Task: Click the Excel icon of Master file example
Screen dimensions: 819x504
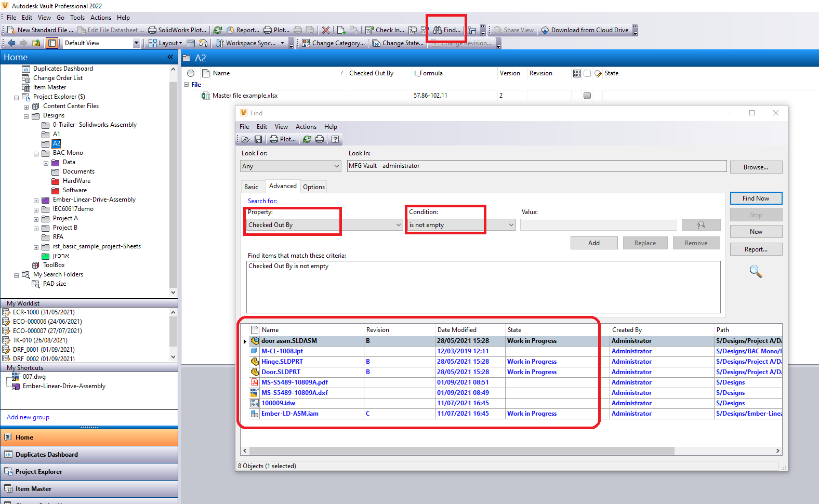Action: pos(206,96)
